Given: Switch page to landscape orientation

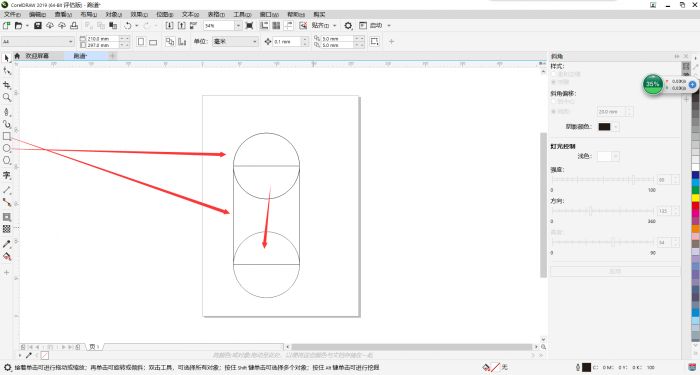Looking at the screenshot, I should click(x=153, y=42).
